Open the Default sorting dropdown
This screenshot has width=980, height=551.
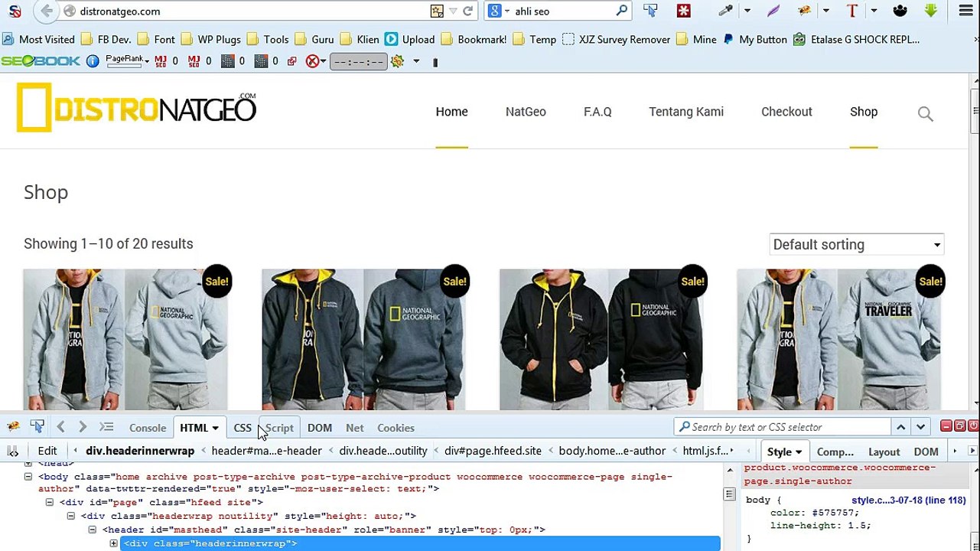click(856, 244)
